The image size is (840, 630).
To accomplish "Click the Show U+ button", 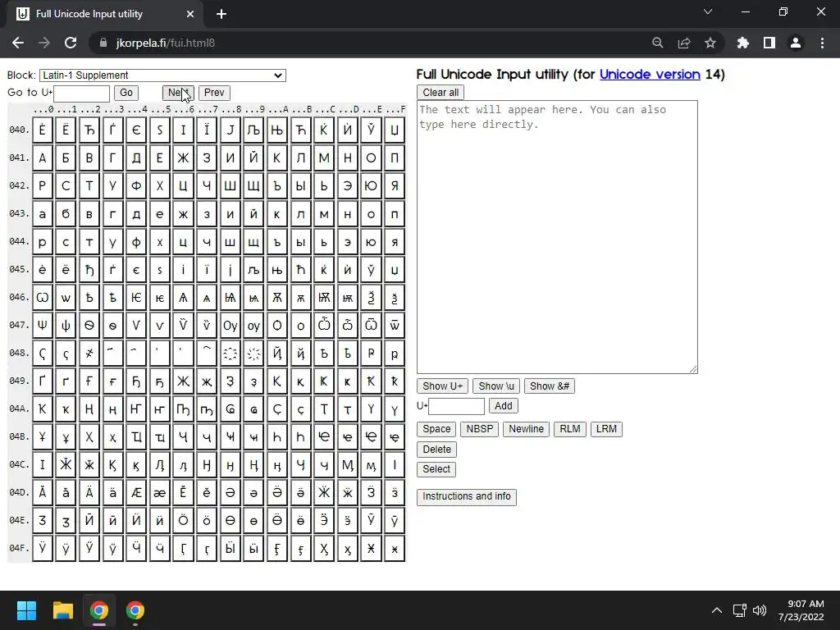I will coord(442,386).
